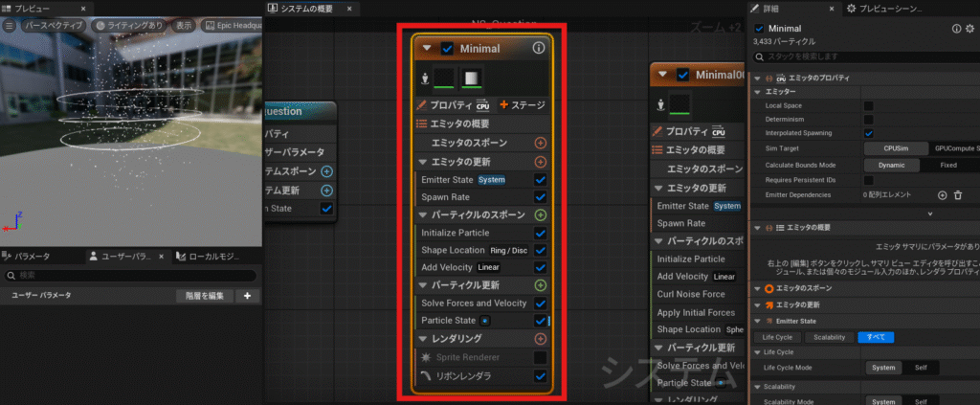This screenshot has height=405, width=980.
Task: Open details panel settings gear
Action: pyautogui.click(x=969, y=29)
